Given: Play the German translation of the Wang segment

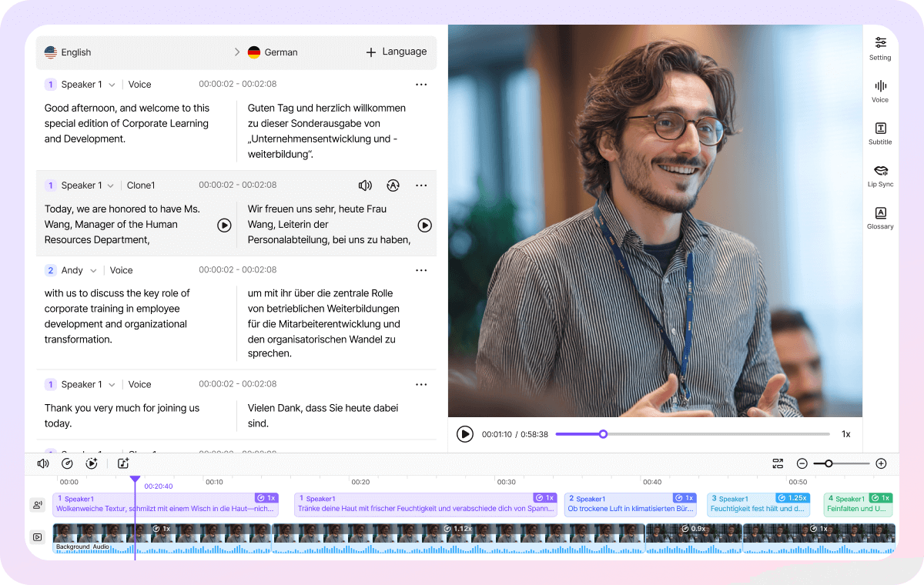Looking at the screenshot, I should pos(424,225).
